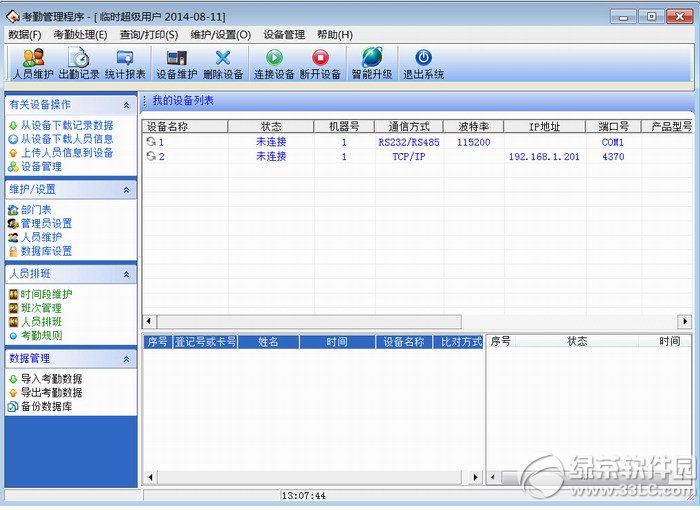Collapse 数据管理 panel chevron
This screenshot has height=510, width=700.
126,359
